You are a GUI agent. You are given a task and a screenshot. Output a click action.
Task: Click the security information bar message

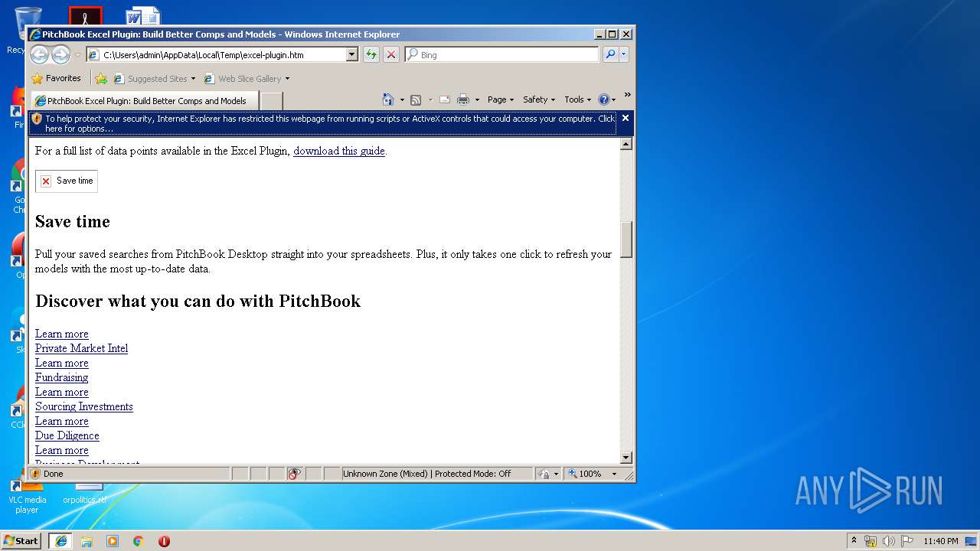(x=330, y=123)
